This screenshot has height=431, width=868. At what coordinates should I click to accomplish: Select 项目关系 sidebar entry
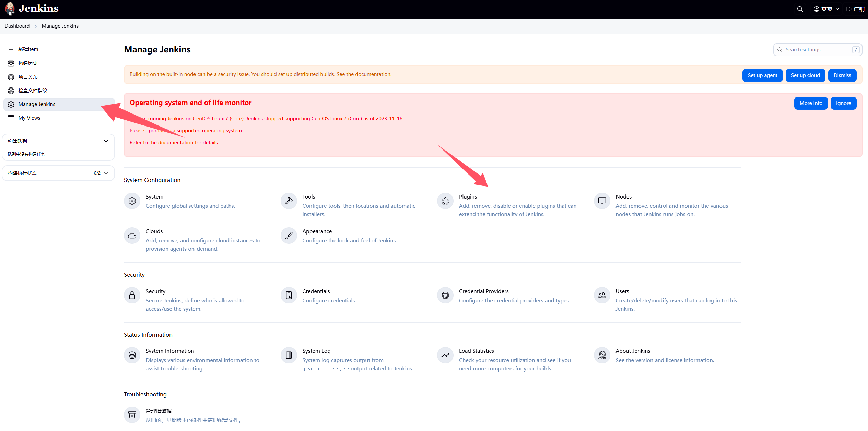58,77
